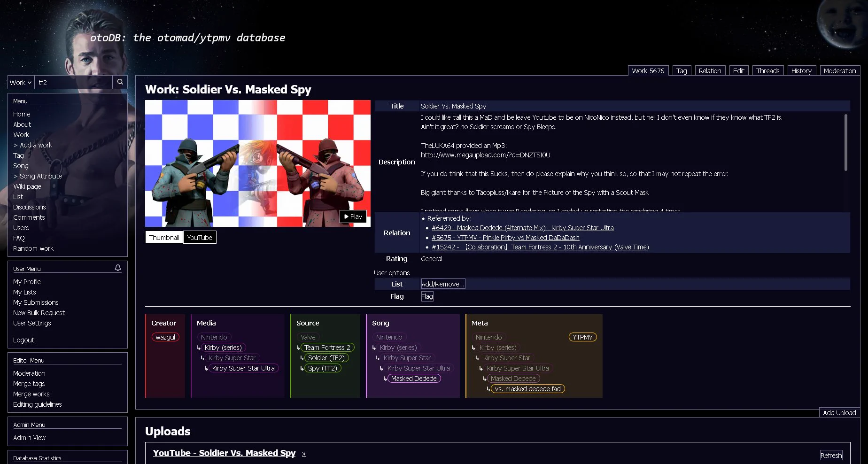Click the Add/Remove... list button
868x464 pixels.
(443, 284)
